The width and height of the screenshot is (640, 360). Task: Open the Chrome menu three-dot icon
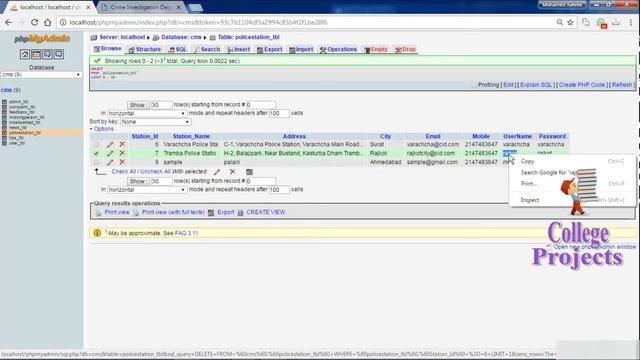[631, 22]
